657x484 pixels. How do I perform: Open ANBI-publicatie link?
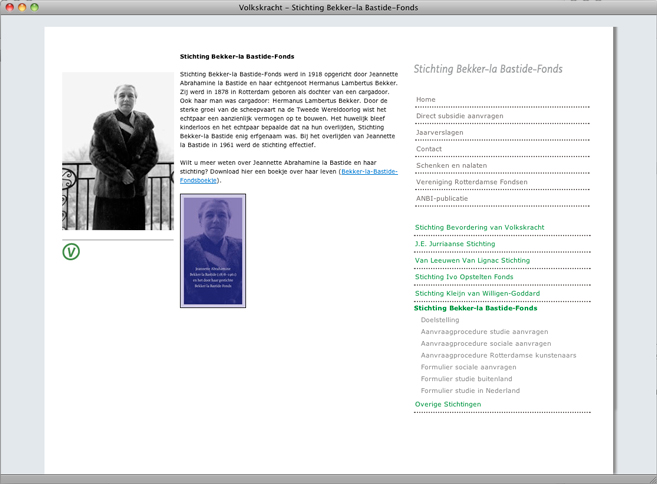[x=442, y=199]
